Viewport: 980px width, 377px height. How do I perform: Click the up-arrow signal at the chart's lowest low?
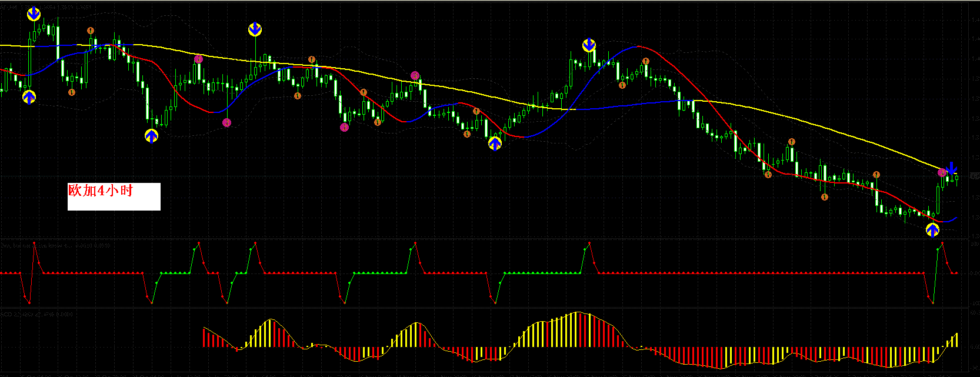click(932, 230)
